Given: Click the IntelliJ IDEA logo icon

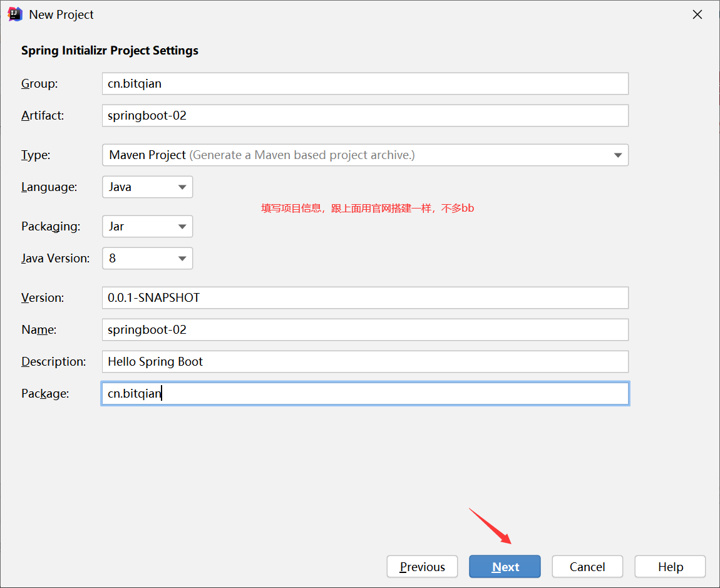Looking at the screenshot, I should coord(14,14).
